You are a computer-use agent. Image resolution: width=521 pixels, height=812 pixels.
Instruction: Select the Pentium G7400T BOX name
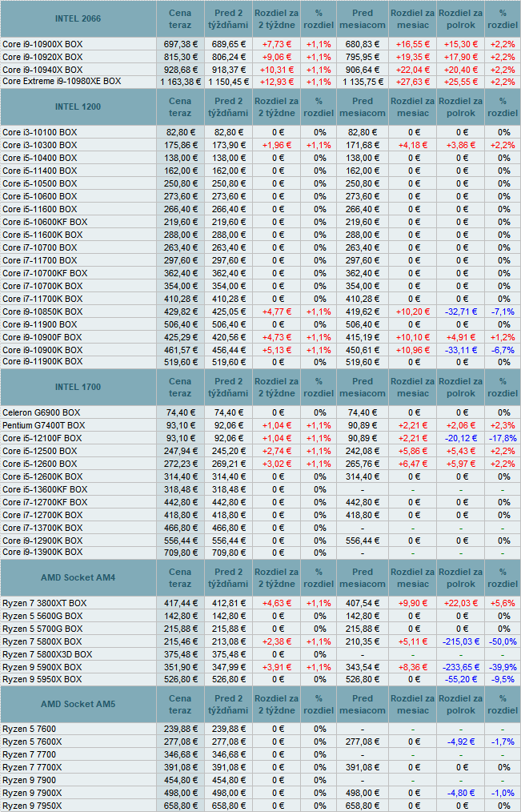[43, 426]
